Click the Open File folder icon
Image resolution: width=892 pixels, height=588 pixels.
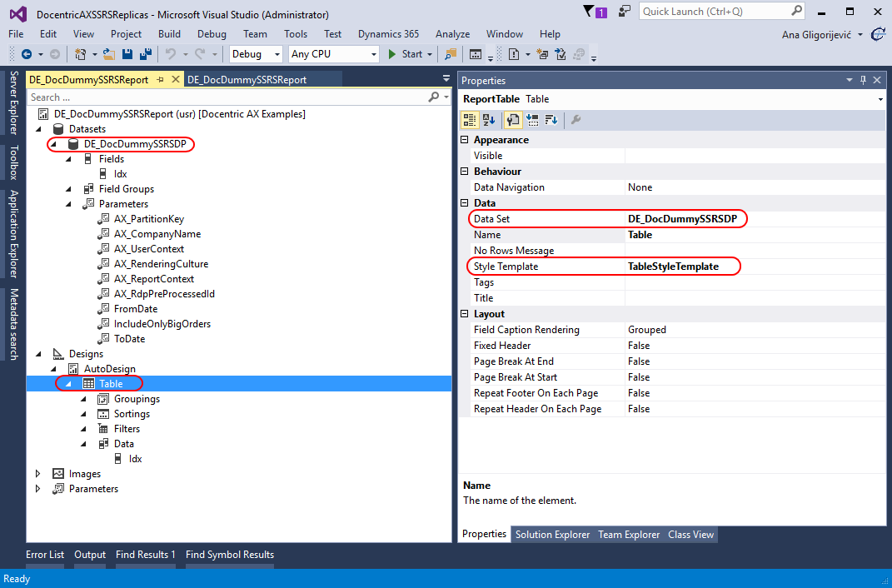[x=109, y=54]
